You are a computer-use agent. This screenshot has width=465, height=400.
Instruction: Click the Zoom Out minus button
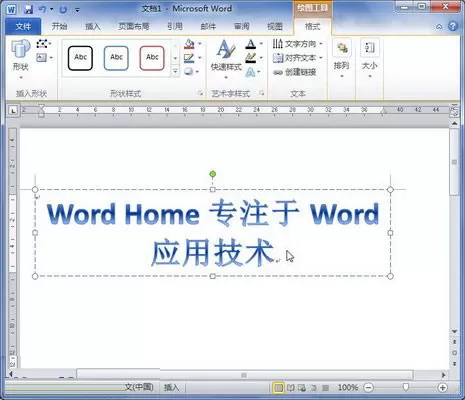coord(368,387)
